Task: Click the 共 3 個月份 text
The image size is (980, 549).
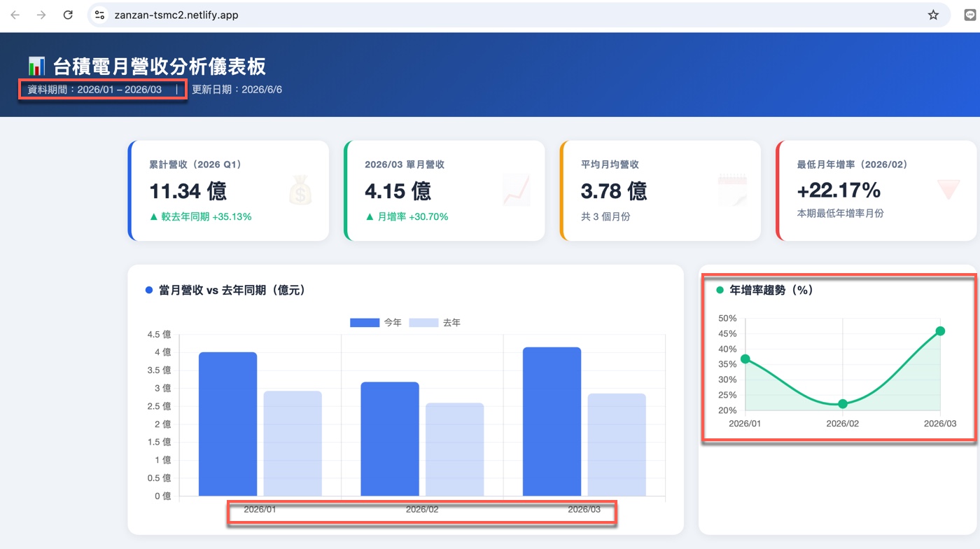Action: pos(605,217)
